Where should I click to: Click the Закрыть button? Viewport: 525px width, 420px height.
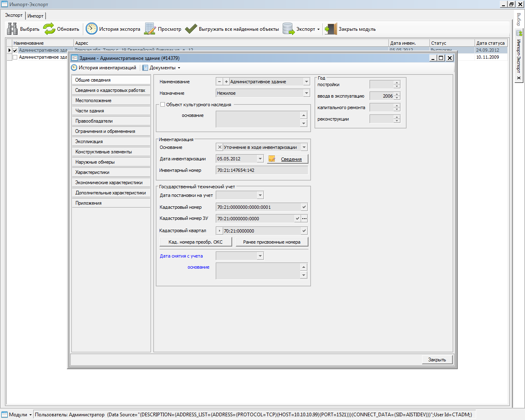[437, 360]
